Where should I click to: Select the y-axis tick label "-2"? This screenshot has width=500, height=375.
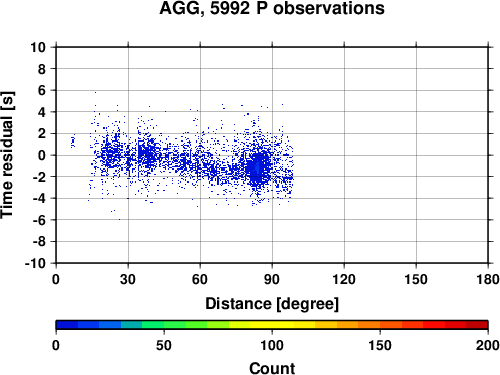pos(39,177)
